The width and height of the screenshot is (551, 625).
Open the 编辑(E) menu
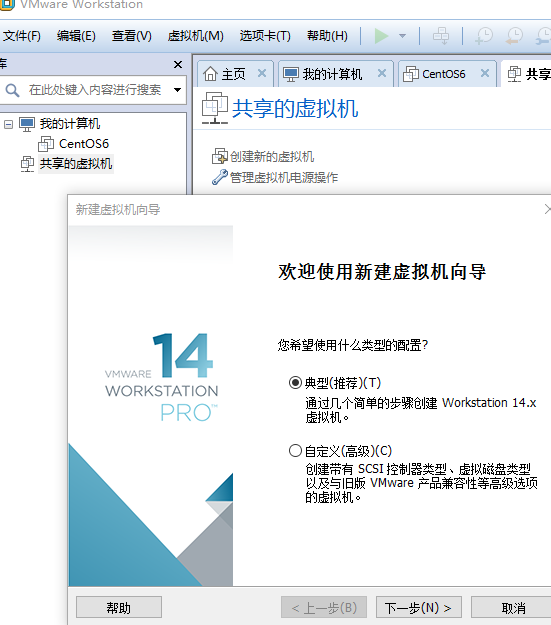click(x=76, y=36)
